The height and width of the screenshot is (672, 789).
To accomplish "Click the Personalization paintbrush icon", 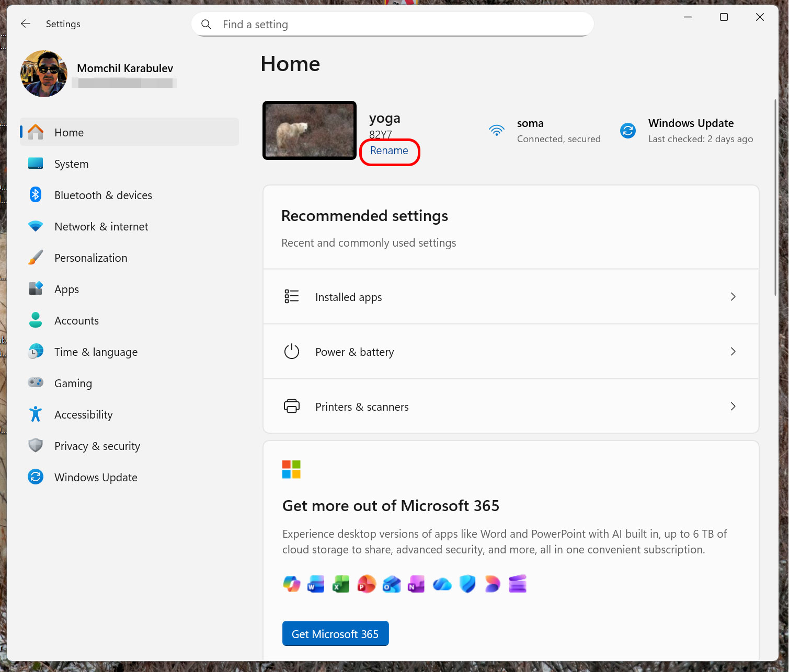I will [x=36, y=258].
